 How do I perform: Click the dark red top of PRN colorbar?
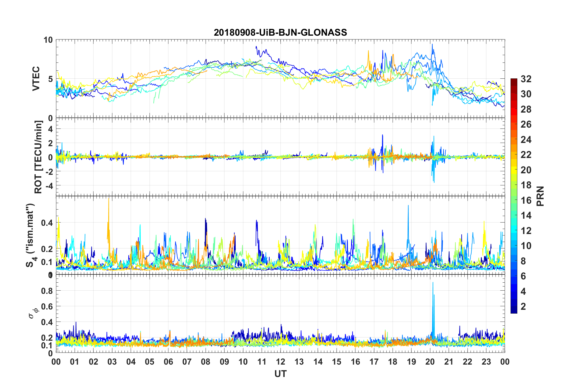pyautogui.click(x=514, y=80)
